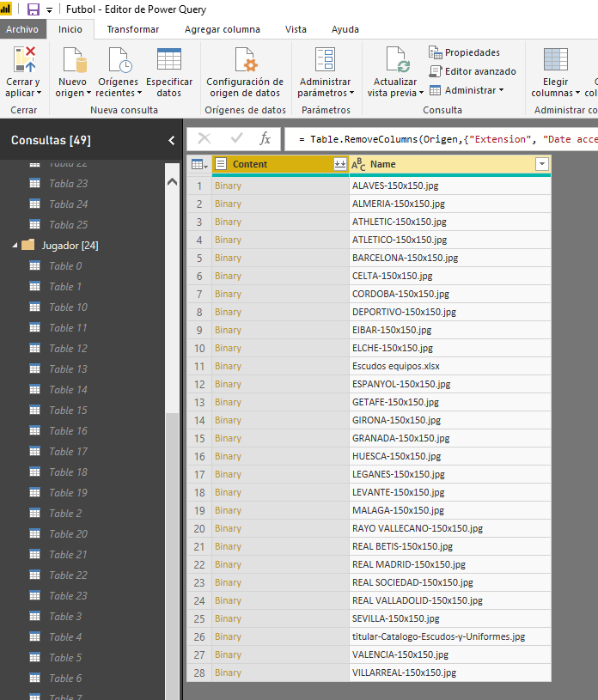Click the Jugador folder icon
598x700 pixels.
[28, 245]
